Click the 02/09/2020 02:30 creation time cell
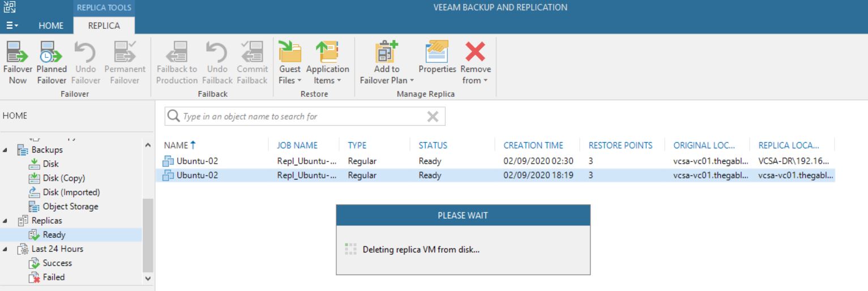The width and height of the screenshot is (868, 291). pyautogui.click(x=538, y=161)
